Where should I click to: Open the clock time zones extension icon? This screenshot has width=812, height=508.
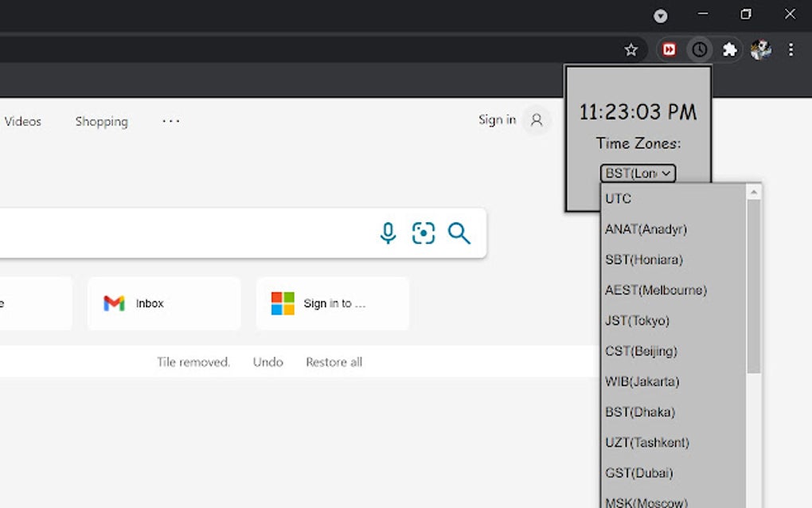699,49
